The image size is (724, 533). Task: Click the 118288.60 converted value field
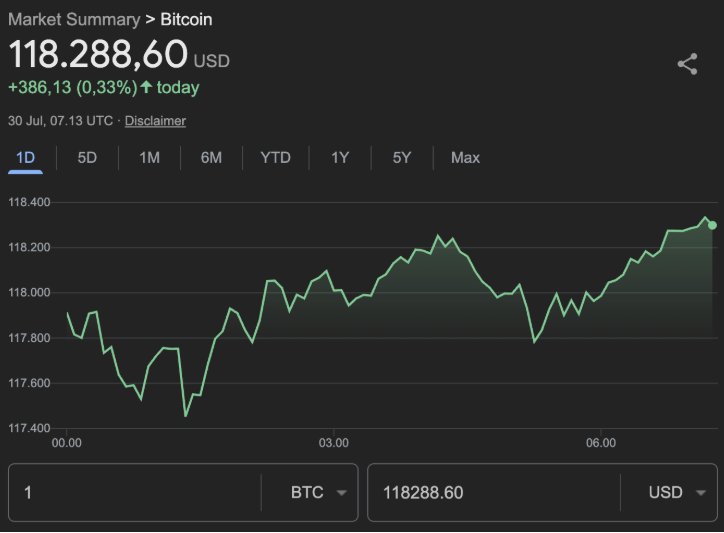coord(494,492)
